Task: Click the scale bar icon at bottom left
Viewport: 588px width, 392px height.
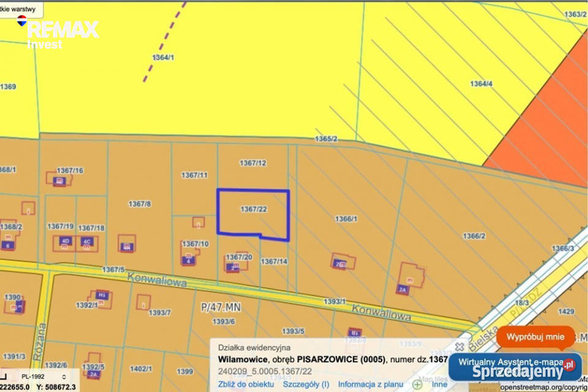Action: (x=4, y=376)
